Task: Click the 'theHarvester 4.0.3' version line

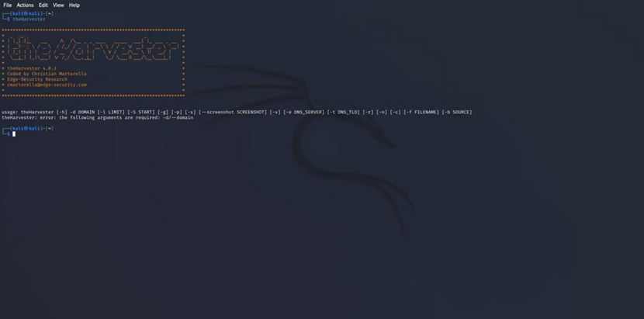Action: 32,68
